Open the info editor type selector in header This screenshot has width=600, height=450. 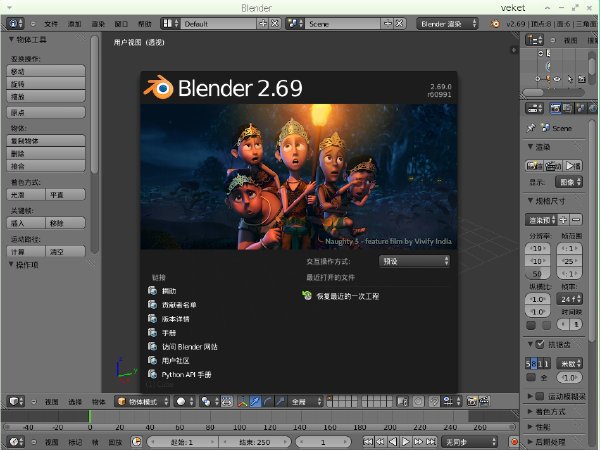pos(15,24)
